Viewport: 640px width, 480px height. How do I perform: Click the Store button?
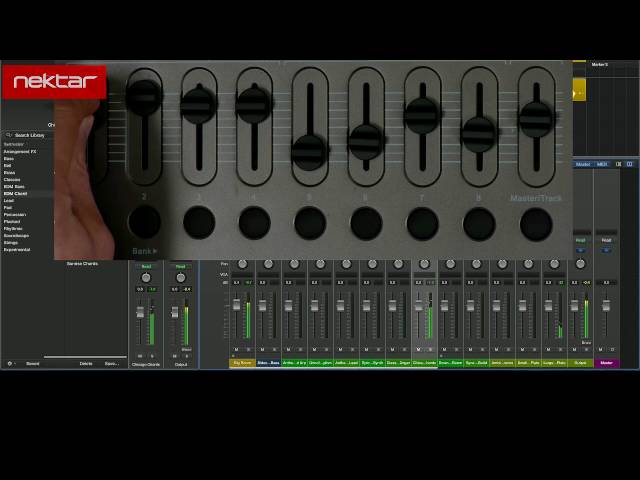[x=33, y=364]
